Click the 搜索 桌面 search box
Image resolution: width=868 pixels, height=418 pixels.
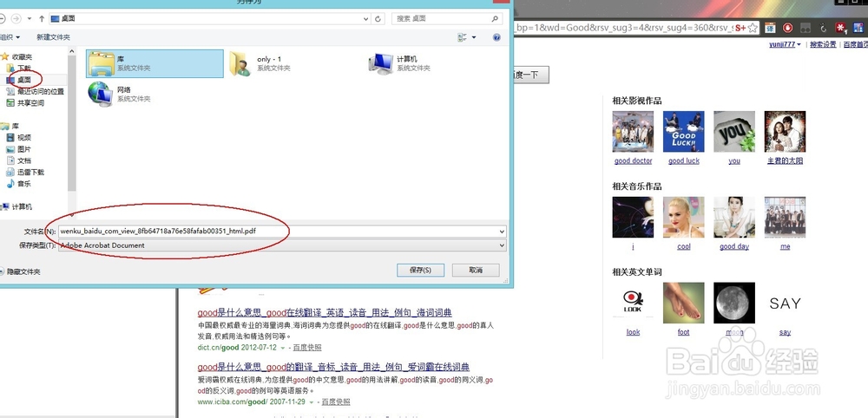[447, 19]
